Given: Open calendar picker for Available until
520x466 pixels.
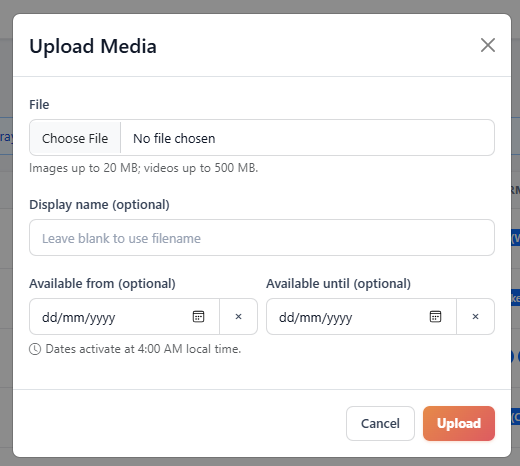Looking at the screenshot, I should click(435, 317).
